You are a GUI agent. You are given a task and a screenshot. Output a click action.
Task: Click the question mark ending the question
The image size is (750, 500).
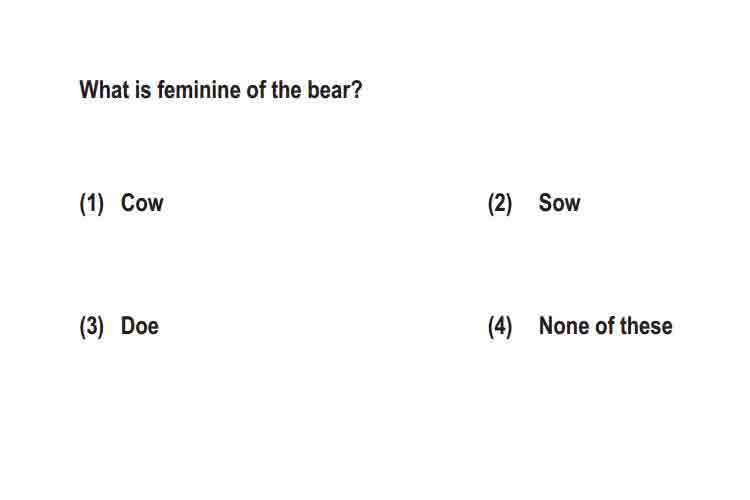(357, 90)
